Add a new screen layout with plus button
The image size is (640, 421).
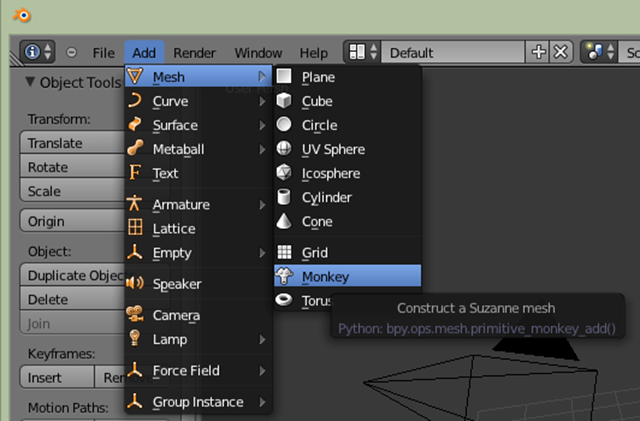pos(539,52)
